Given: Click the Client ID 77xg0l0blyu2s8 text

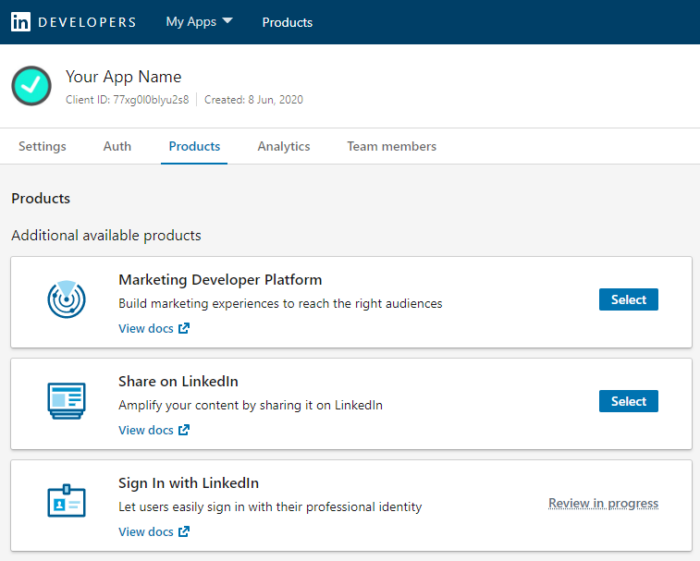Looking at the screenshot, I should pos(127,100).
